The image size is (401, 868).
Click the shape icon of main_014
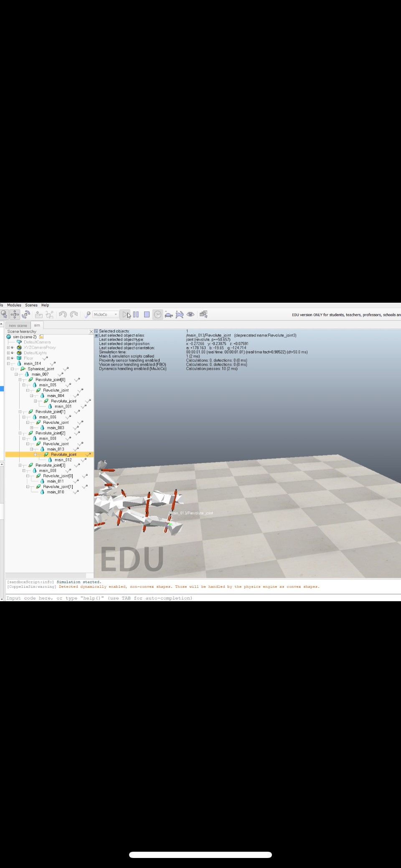click(x=19, y=364)
